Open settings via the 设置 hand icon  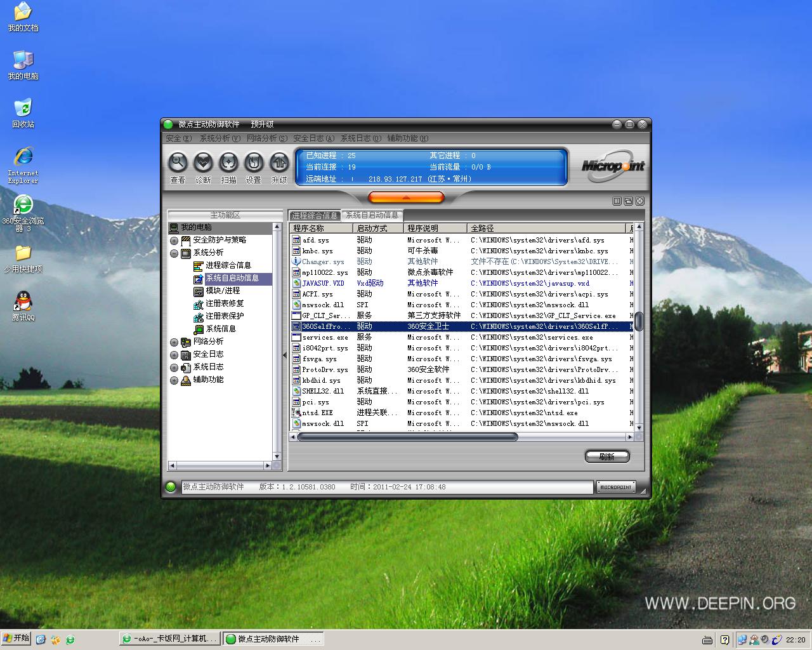(x=254, y=163)
